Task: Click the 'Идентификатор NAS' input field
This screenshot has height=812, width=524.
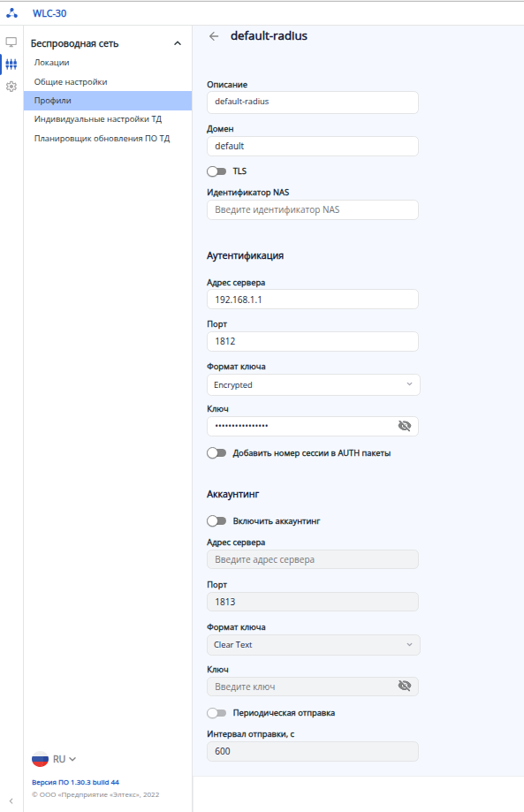Action: [313, 209]
